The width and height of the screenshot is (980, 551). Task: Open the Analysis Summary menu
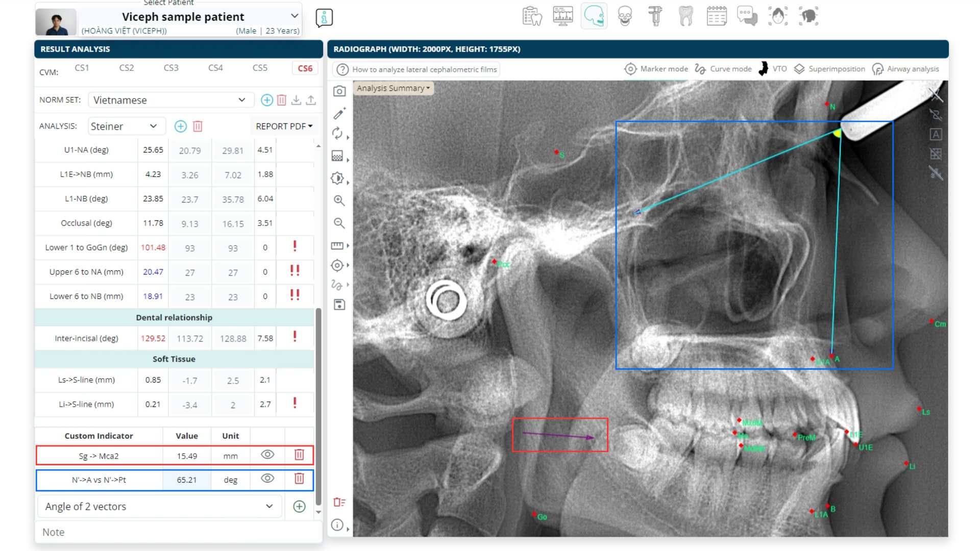[x=393, y=88]
